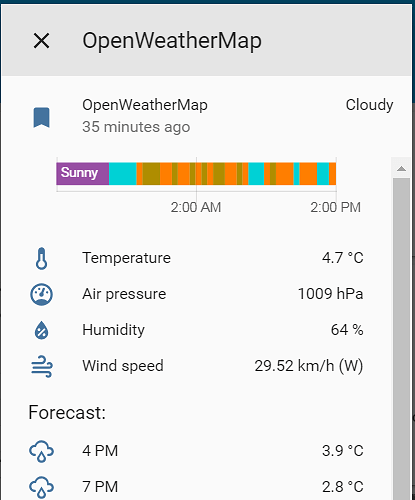Click the 2:00 AM timeline label

196,207
